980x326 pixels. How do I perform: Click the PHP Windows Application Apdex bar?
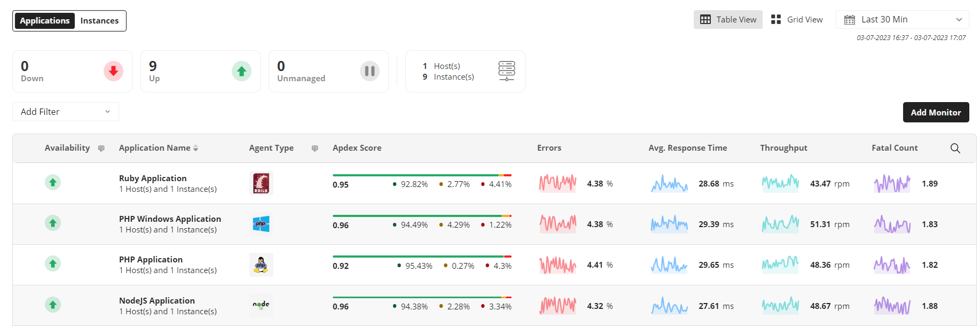[x=422, y=215]
